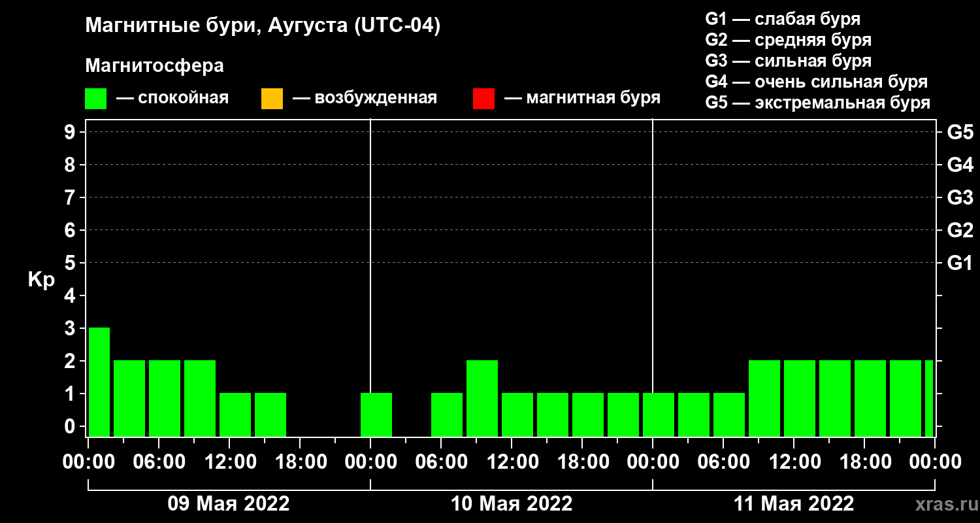Click the '— магнитная буря' legend label

point(582,98)
